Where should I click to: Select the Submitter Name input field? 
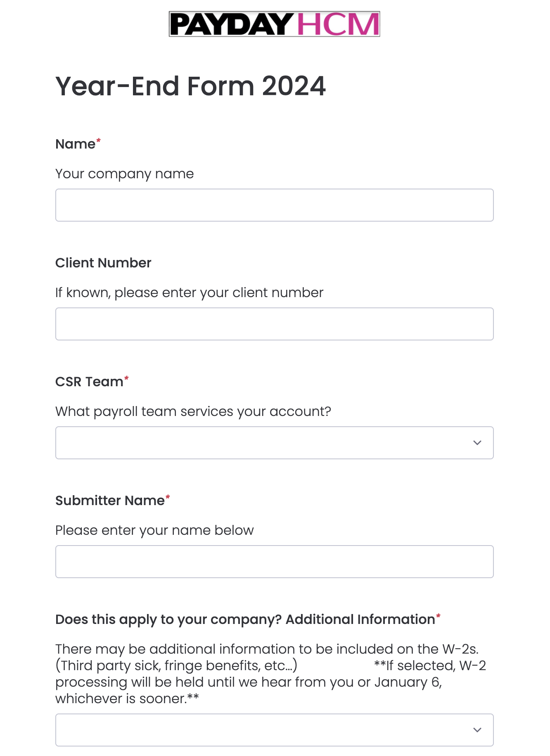coord(274,562)
